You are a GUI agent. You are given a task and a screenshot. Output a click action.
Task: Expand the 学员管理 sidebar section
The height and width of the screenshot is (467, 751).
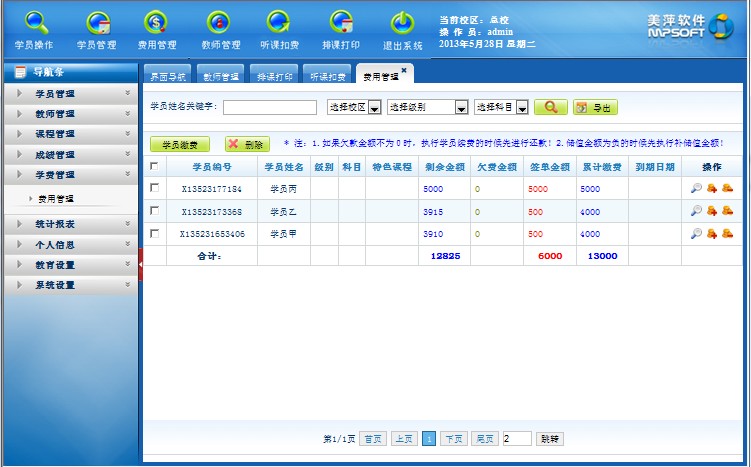pos(70,94)
